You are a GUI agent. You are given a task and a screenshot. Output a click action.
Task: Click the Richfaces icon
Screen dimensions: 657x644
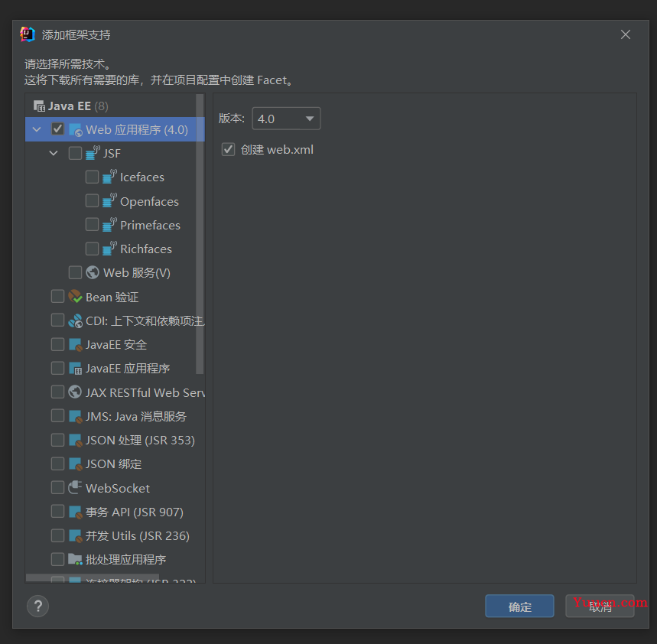coord(109,249)
